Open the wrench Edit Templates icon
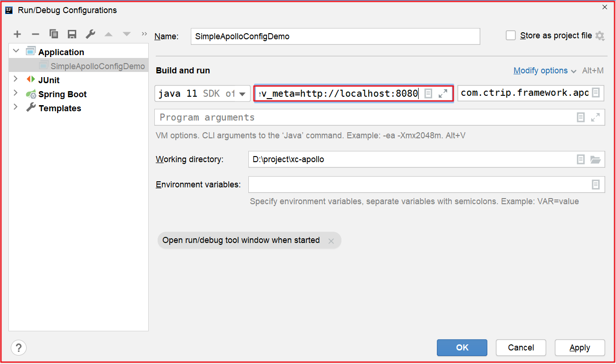Screen dimensions: 616x364 pyautogui.click(x=90, y=34)
